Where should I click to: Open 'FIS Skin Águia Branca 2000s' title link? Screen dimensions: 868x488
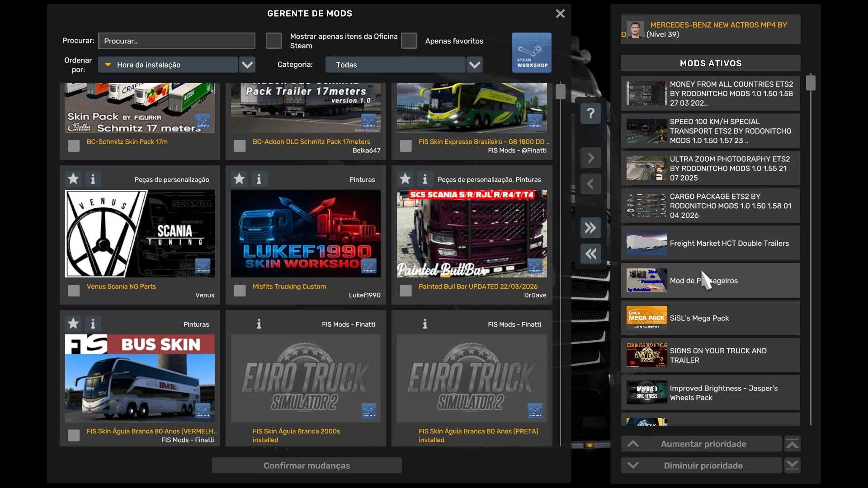297,432
